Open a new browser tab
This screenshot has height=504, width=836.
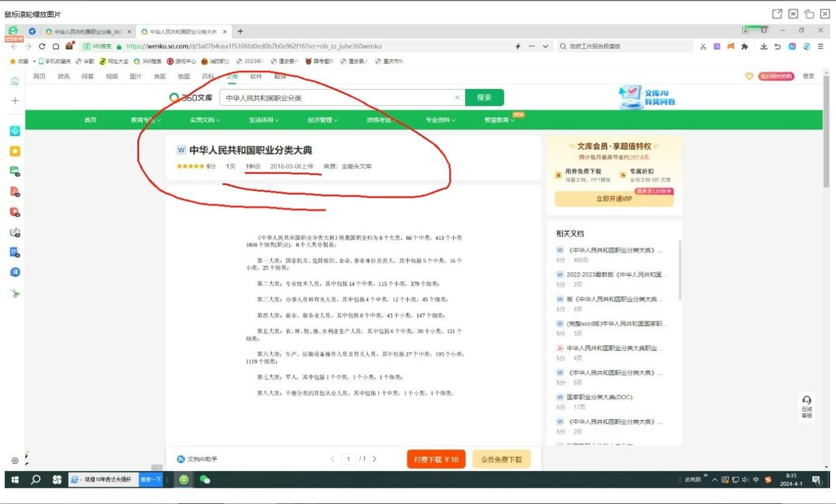pos(240,32)
